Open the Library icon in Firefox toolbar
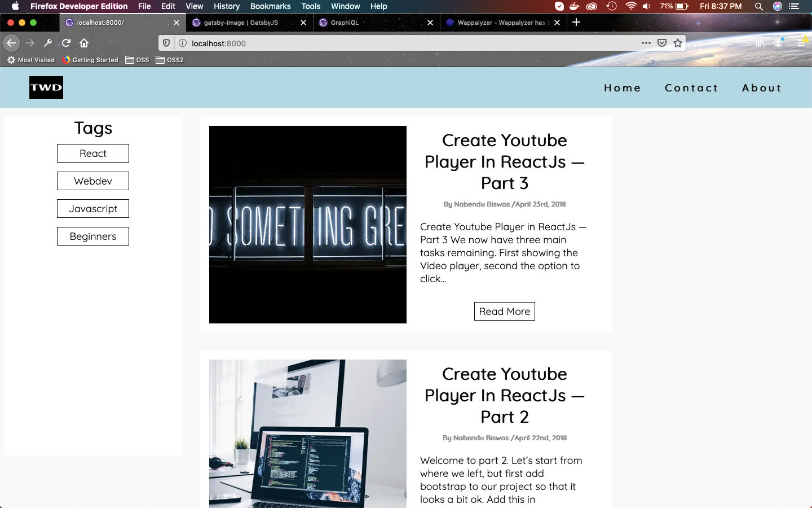 (x=760, y=43)
